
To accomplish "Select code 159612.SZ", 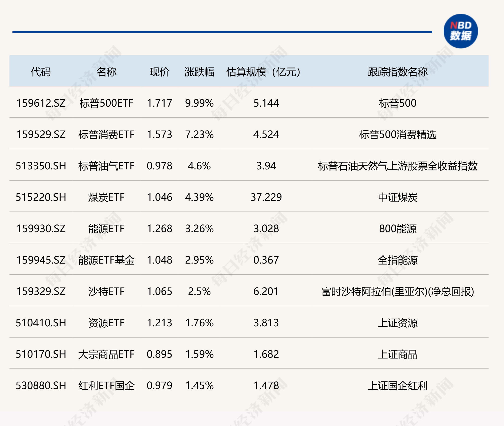I will point(41,103).
